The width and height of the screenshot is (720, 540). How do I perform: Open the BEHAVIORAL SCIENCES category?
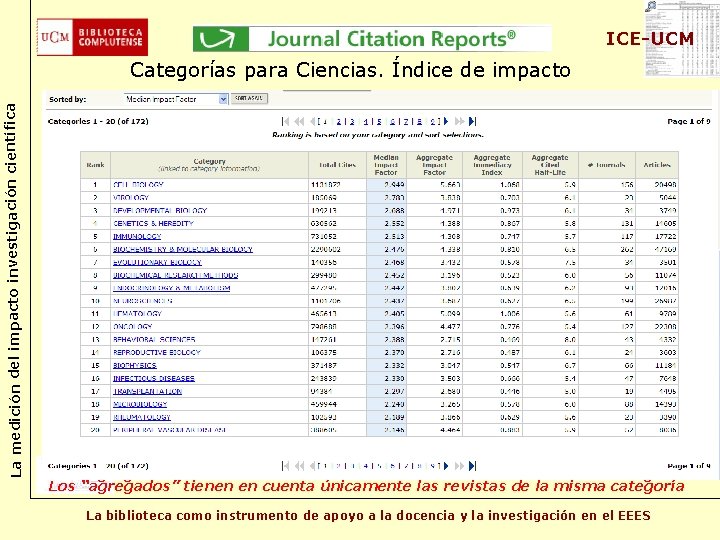(154, 339)
